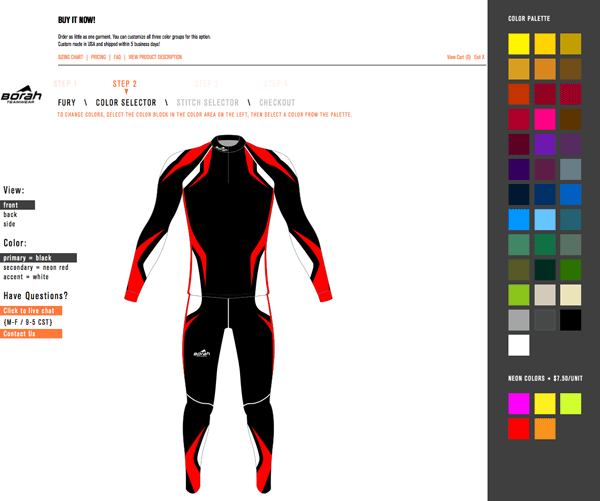Go to the Checkout step
The width and height of the screenshot is (600, 501).
click(277, 103)
